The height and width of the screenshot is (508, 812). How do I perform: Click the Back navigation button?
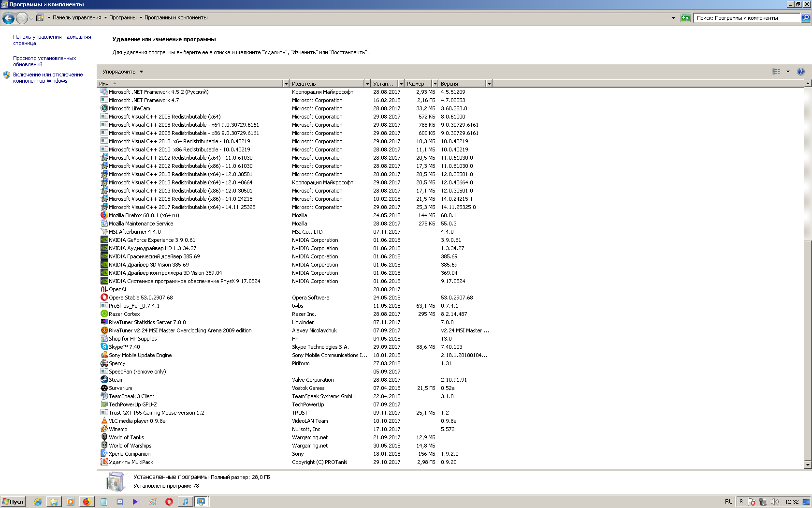8,18
